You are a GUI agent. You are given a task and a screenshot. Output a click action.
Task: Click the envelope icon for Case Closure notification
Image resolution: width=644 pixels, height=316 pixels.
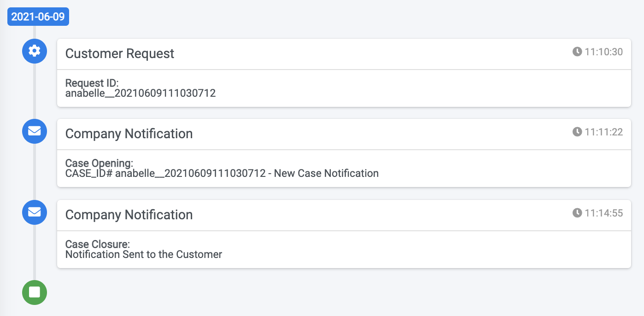(35, 212)
